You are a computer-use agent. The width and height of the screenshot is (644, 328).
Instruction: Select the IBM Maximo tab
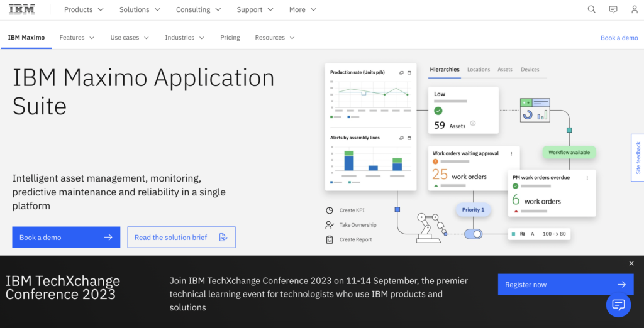point(26,37)
